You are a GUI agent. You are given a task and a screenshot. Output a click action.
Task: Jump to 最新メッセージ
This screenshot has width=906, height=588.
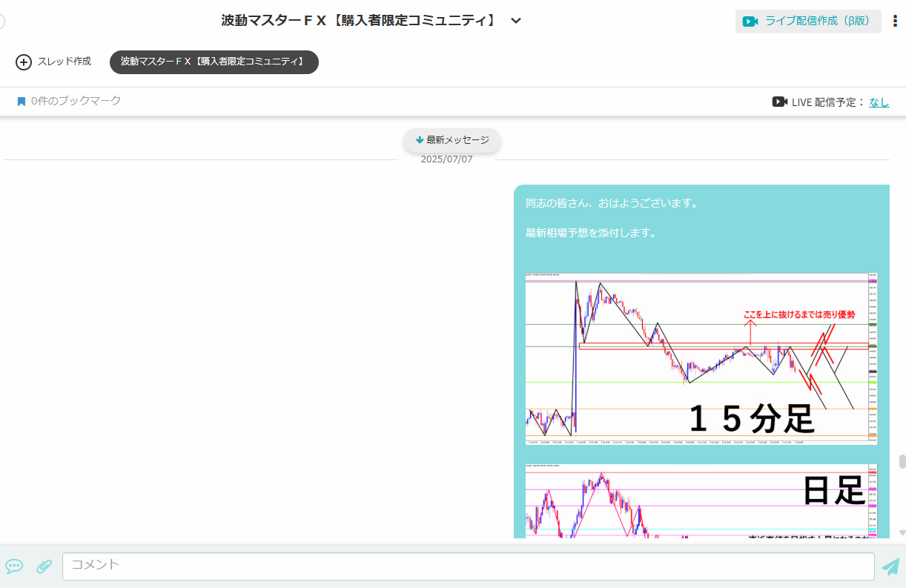click(452, 140)
